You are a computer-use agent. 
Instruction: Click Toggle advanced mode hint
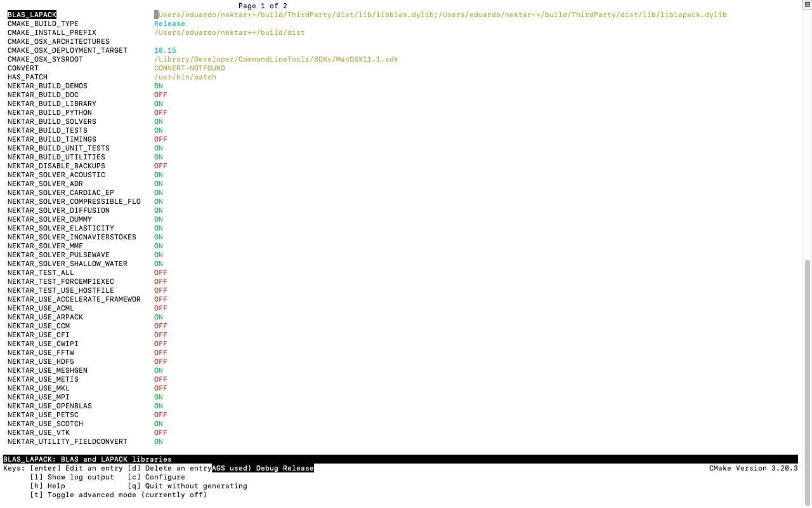tap(118, 495)
